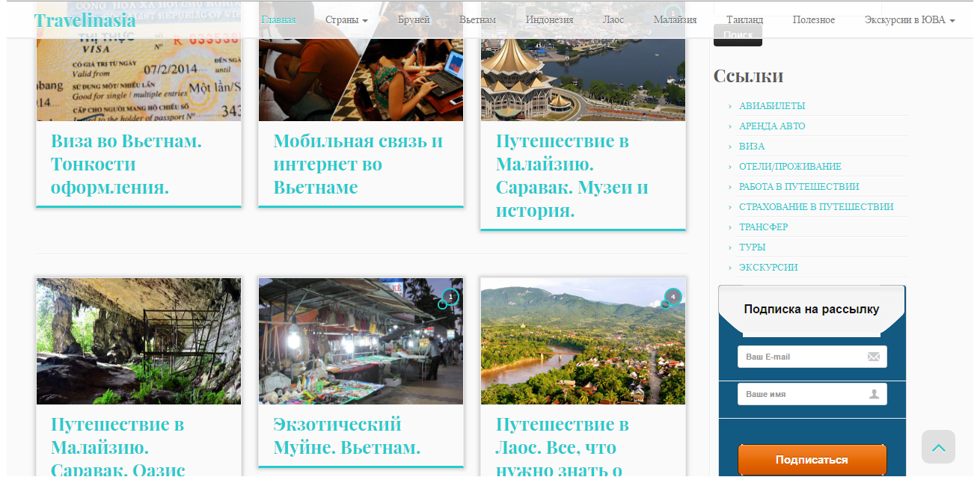Click the scroll-to-top arrow button
This screenshot has height=477, width=980.
(x=938, y=447)
